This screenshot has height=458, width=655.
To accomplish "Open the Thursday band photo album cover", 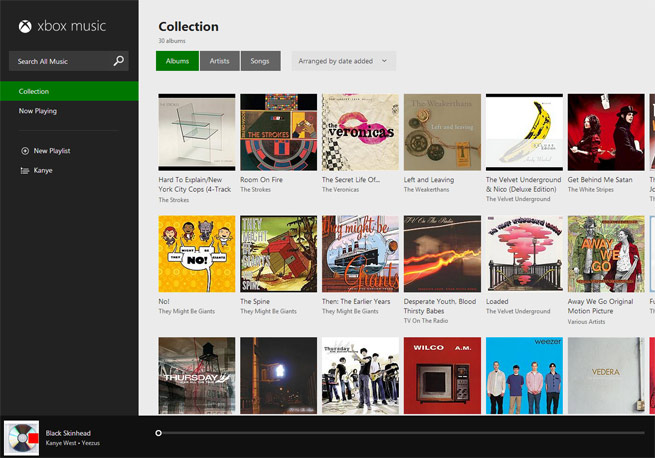I will (x=361, y=376).
